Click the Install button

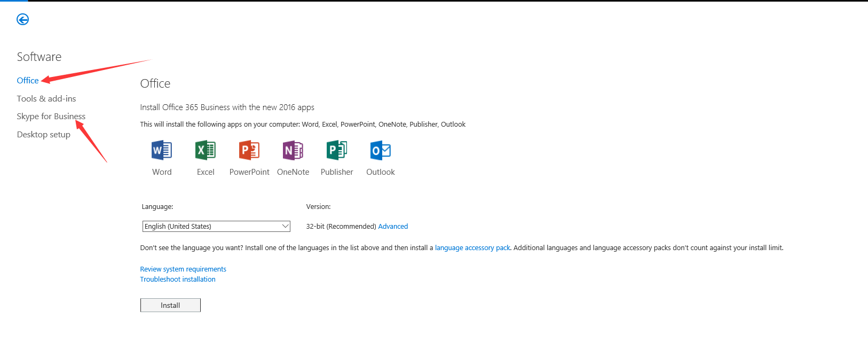pos(170,305)
